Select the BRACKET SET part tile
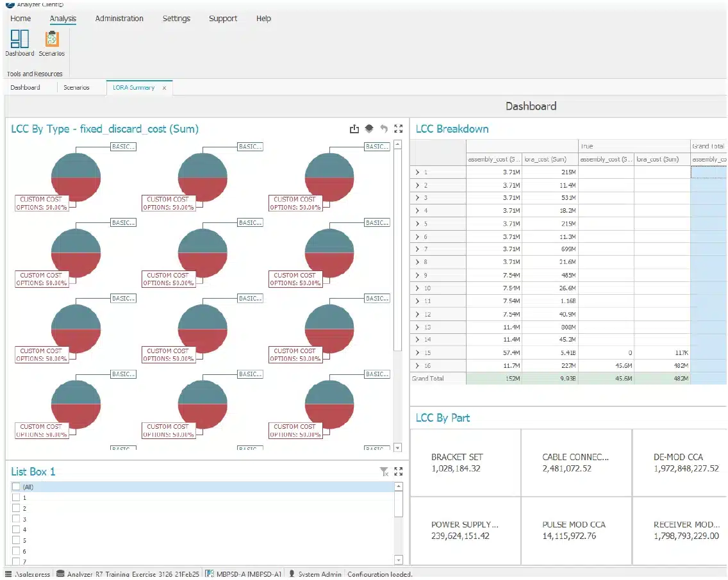Viewport: 728px width, 580px height. pyautogui.click(x=466, y=463)
